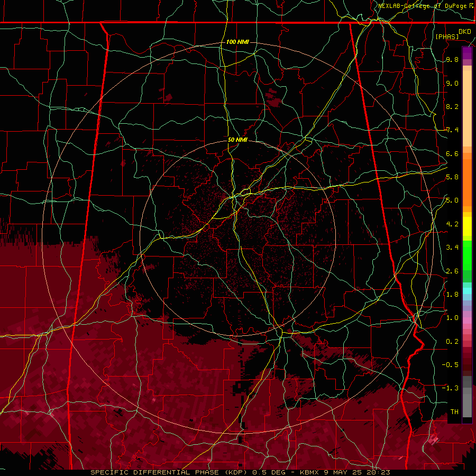Click the 7.4 scale value
476x476 pixels.
[452, 130]
